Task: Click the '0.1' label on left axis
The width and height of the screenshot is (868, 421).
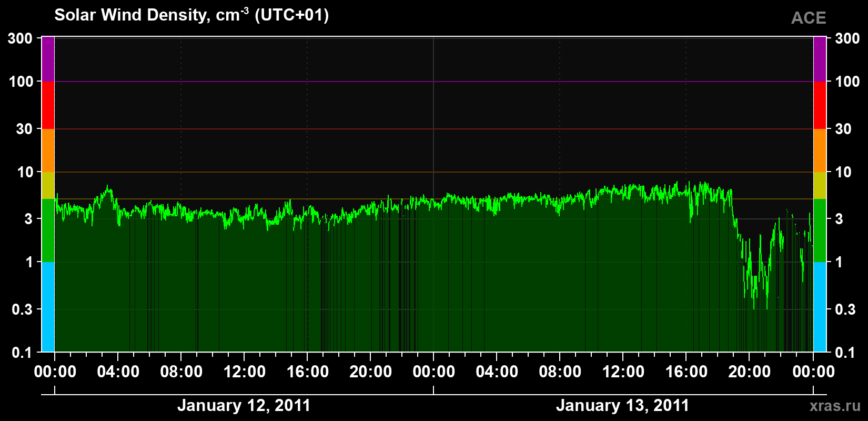Action: click(x=23, y=353)
